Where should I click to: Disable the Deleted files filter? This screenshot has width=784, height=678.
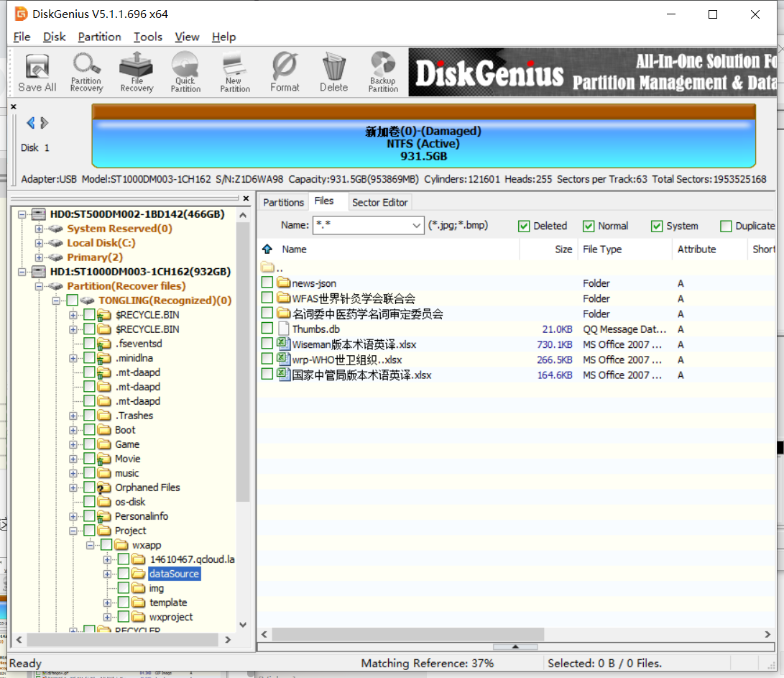524,226
